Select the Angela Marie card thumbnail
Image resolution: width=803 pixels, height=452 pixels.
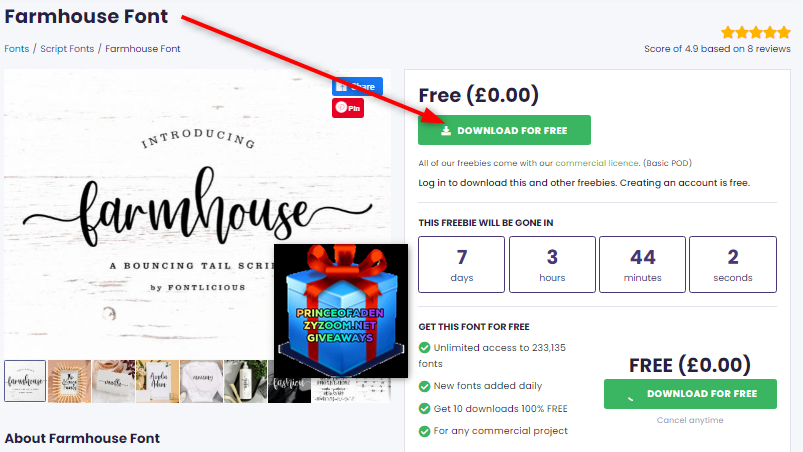[157, 381]
